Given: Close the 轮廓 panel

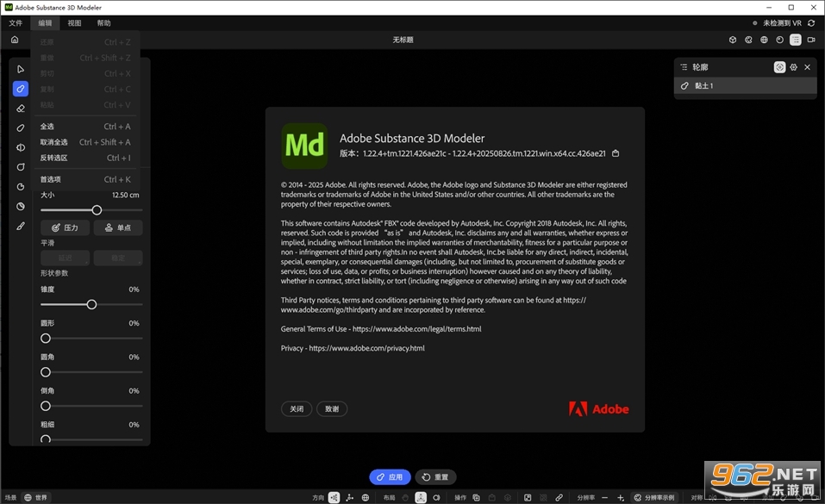Looking at the screenshot, I should point(807,67).
